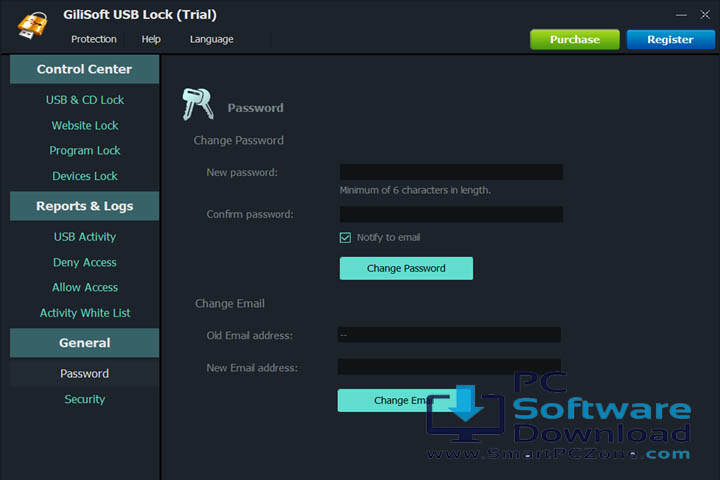Open the Language menu
Viewport: 720px width, 480px height.
click(212, 40)
